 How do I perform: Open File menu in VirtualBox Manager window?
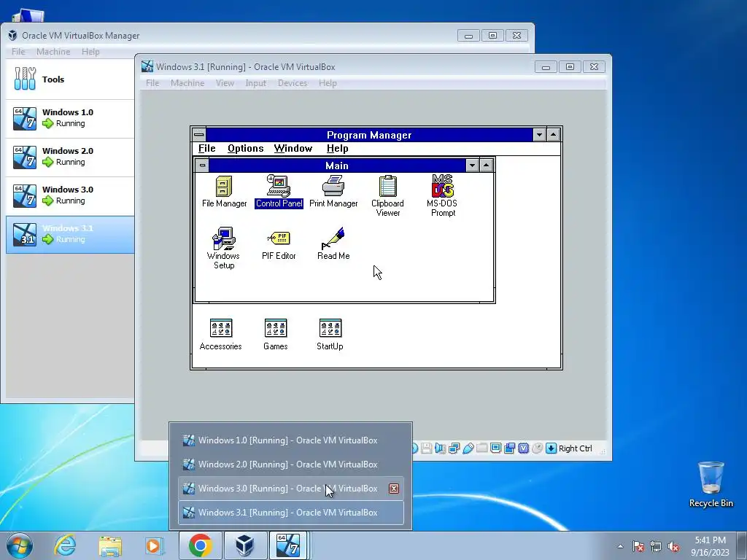[x=18, y=52]
